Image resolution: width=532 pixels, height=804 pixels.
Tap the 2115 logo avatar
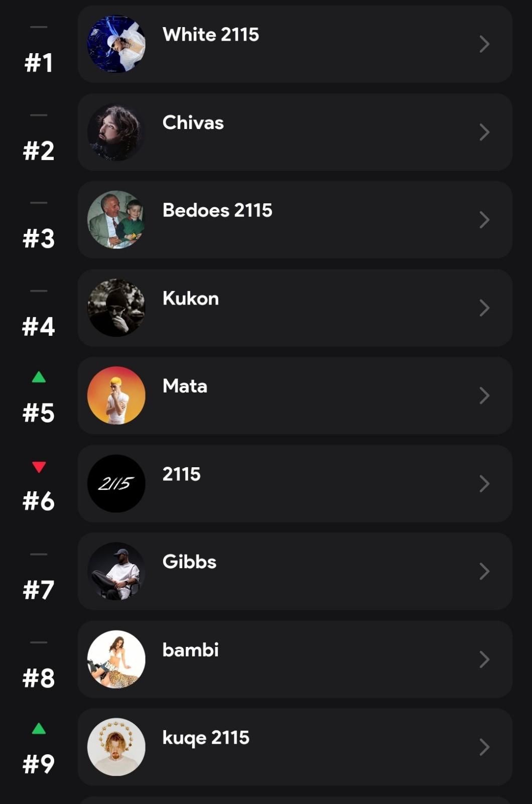click(x=116, y=483)
